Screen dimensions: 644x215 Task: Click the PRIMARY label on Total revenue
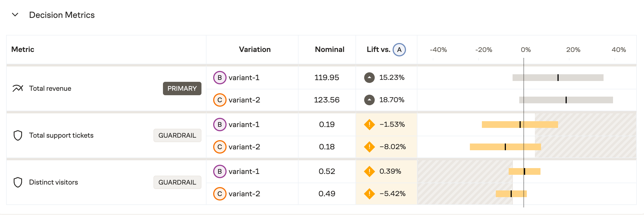click(x=182, y=88)
